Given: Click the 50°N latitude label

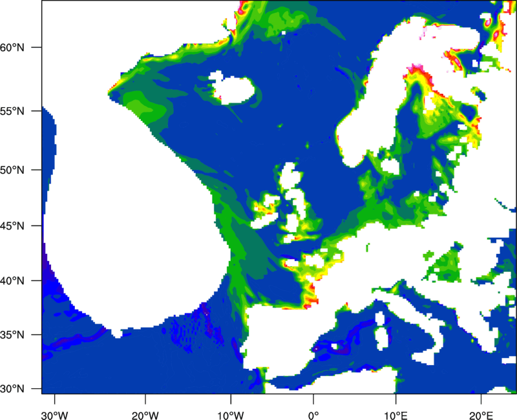Looking at the screenshot, I should [x=12, y=170].
